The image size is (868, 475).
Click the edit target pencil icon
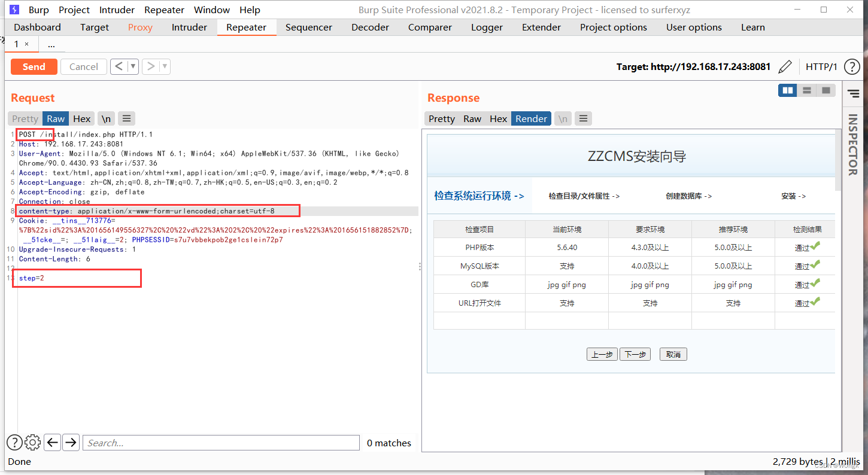785,66
